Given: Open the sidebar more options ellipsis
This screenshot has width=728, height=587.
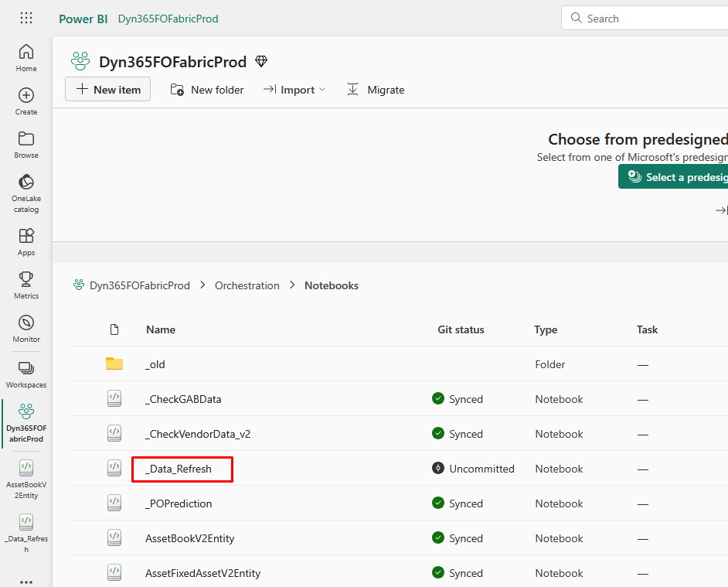Looking at the screenshot, I should pyautogui.click(x=26, y=582).
